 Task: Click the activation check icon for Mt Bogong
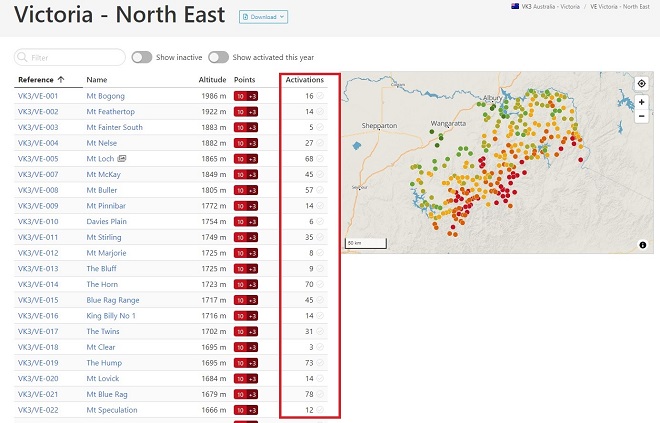point(320,96)
